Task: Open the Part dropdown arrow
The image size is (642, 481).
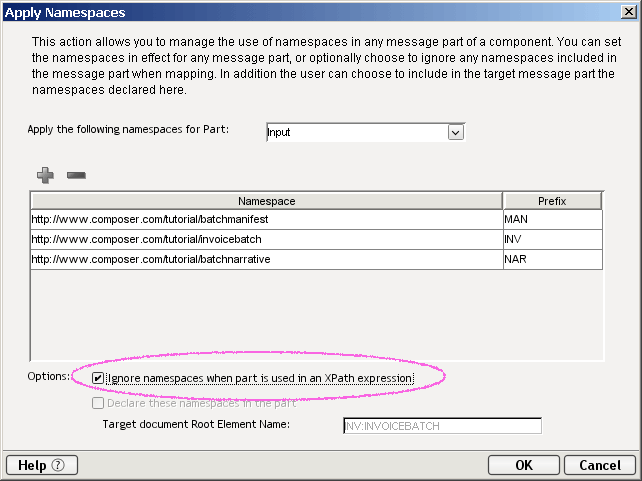Action: click(x=456, y=132)
